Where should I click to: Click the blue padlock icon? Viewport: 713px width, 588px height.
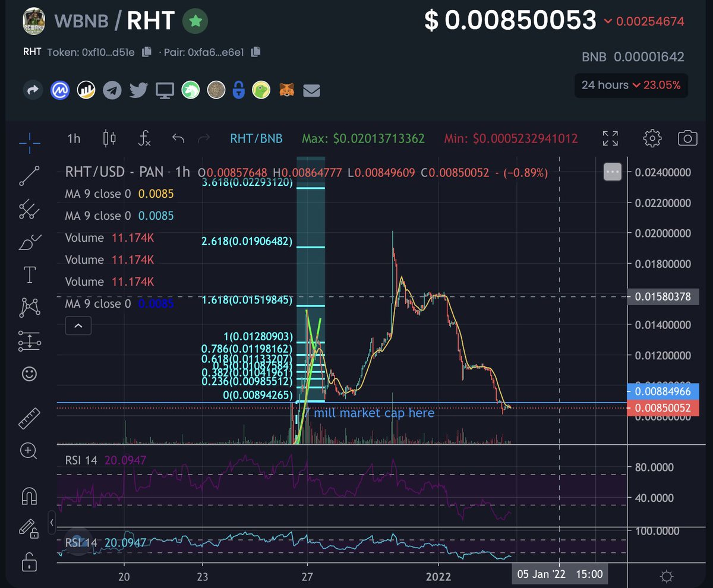tap(239, 90)
